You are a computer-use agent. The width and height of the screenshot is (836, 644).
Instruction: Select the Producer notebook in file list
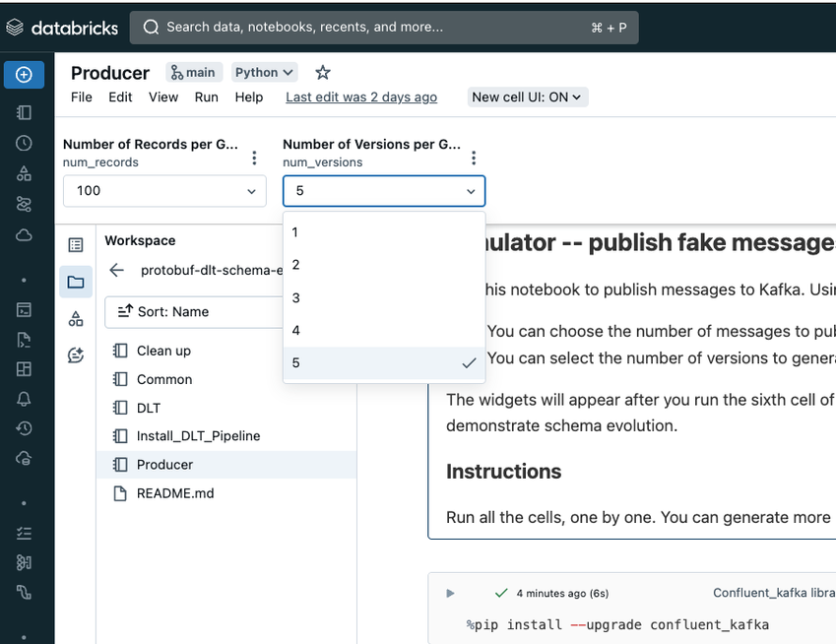[226, 465]
